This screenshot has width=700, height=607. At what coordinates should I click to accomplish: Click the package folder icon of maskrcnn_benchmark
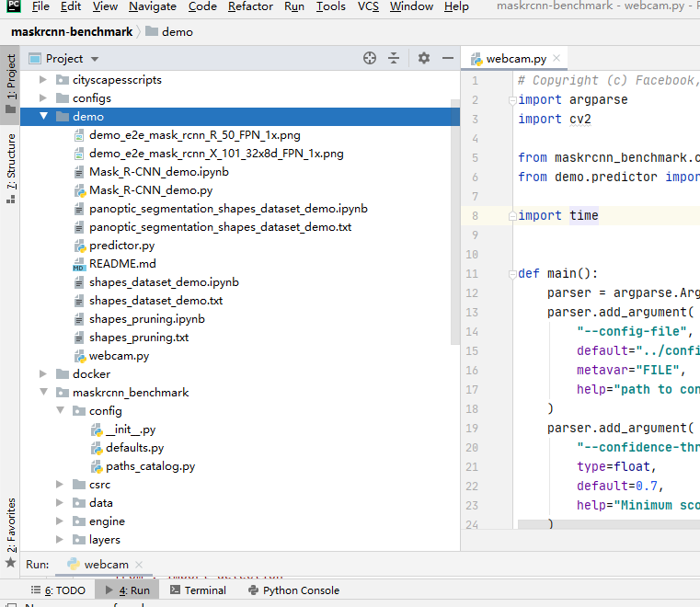(63, 393)
